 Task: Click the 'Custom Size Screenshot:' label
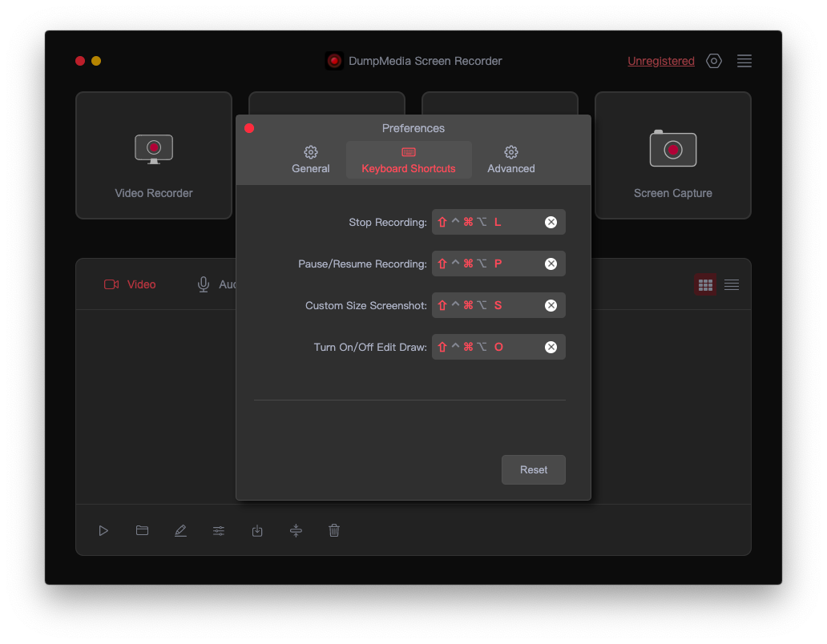click(x=366, y=306)
